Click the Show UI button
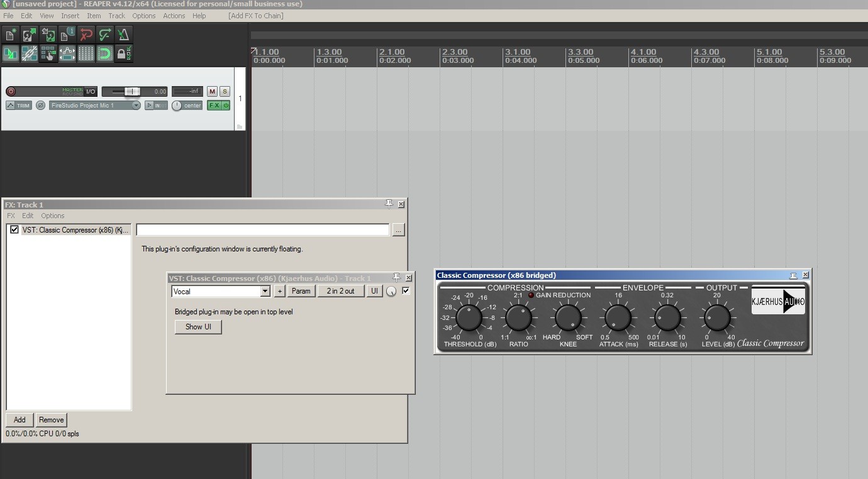Viewport: 868px width, 479px height. pyautogui.click(x=198, y=327)
